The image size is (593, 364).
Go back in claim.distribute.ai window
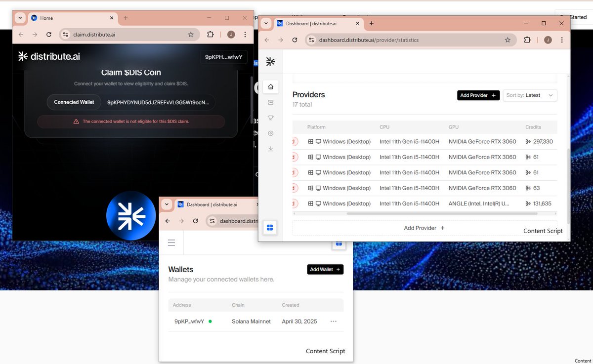point(21,35)
